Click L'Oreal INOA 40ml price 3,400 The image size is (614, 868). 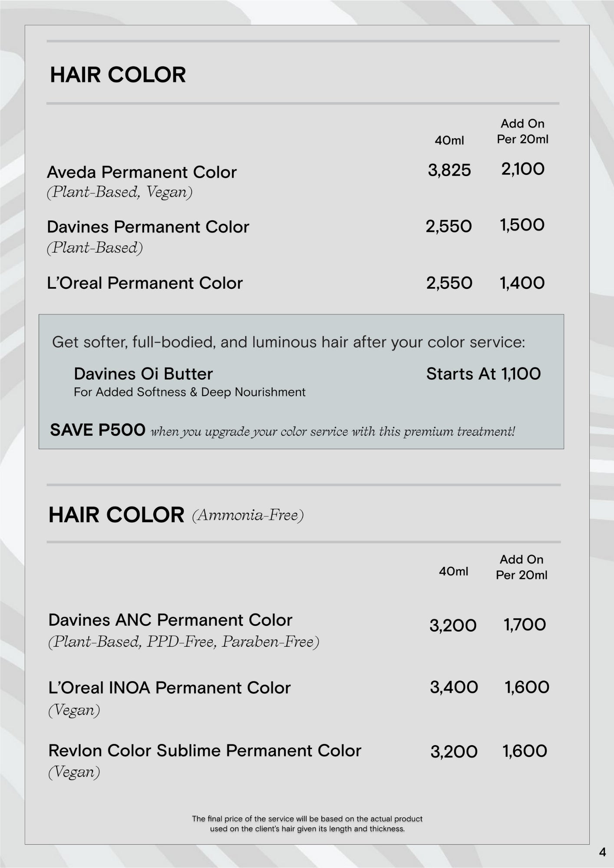[x=454, y=687]
